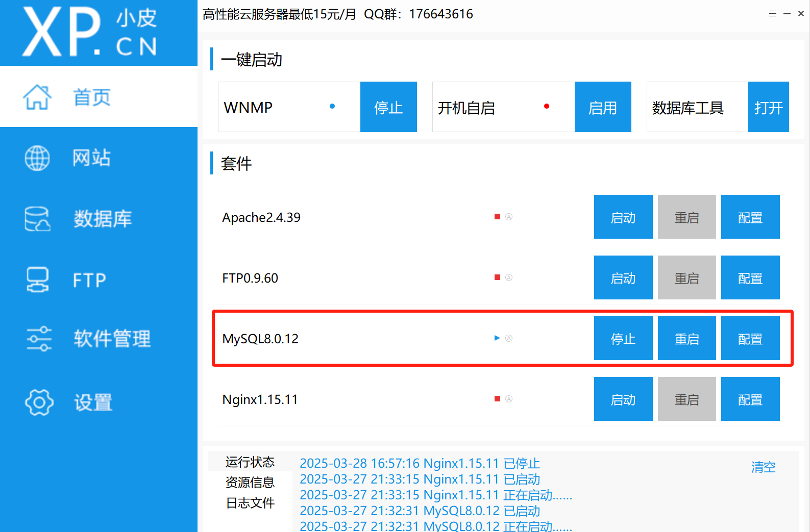The width and height of the screenshot is (810, 532).
Task: Click the 一键启动 section heading
Action: click(252, 60)
